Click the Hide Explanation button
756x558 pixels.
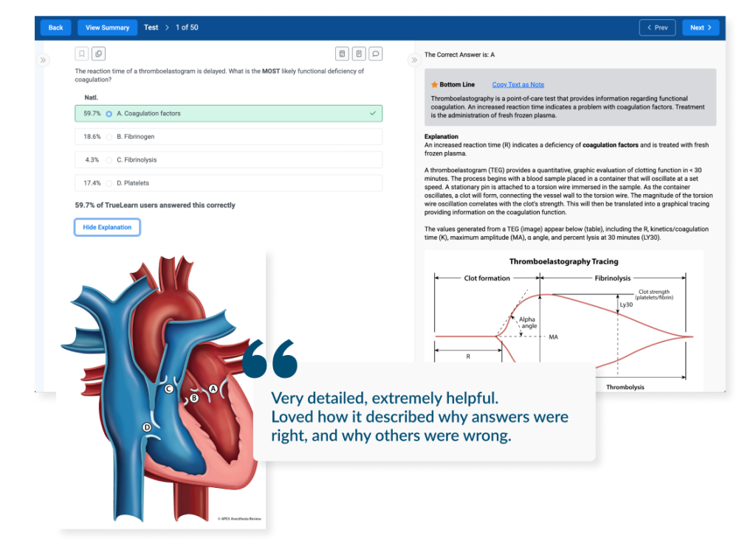point(107,227)
